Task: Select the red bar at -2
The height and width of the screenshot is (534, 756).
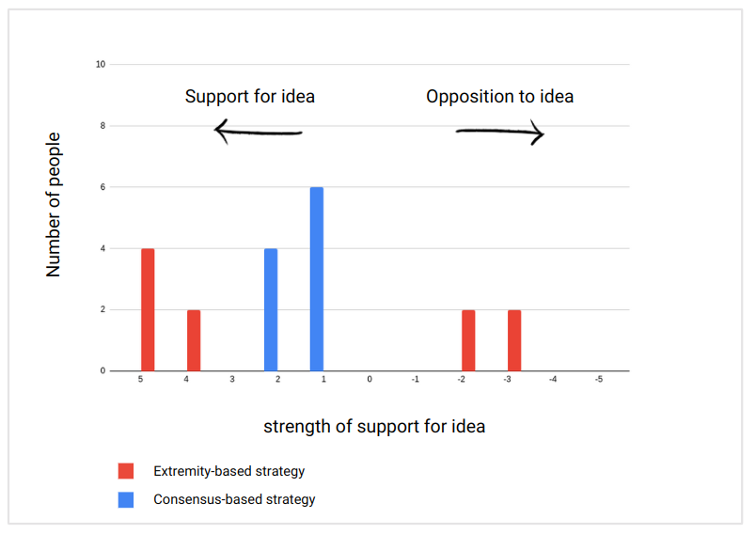Action: tap(468, 340)
